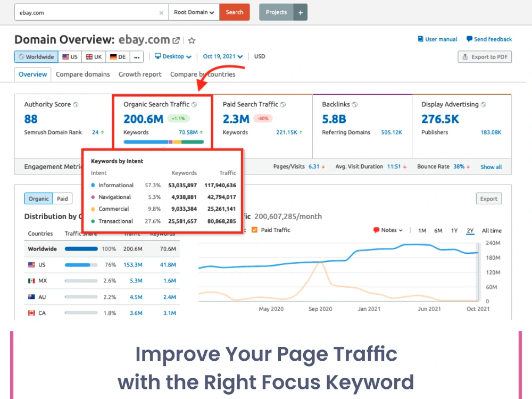Image resolution: width=532 pixels, height=399 pixels.
Task: Show more countries via ellipsis button
Action: click(137, 57)
